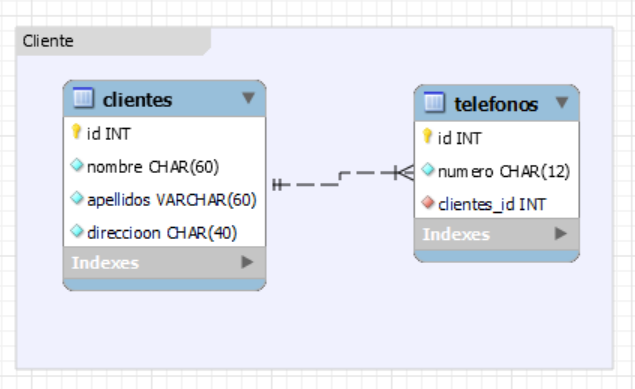The width and height of the screenshot is (635, 389).
Task: Click the diamond icon beside direccioon column
Action: [77, 232]
